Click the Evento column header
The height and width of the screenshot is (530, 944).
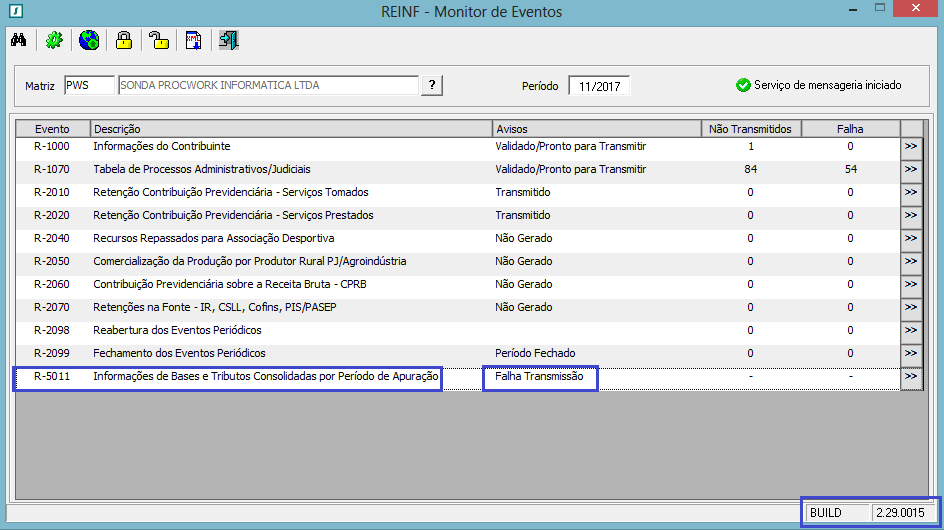point(52,129)
